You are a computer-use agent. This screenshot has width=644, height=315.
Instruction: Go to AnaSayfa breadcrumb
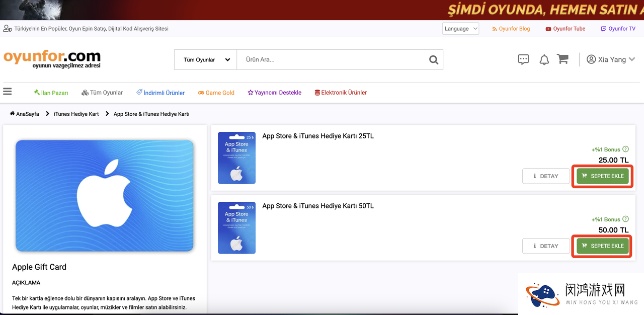coord(25,114)
